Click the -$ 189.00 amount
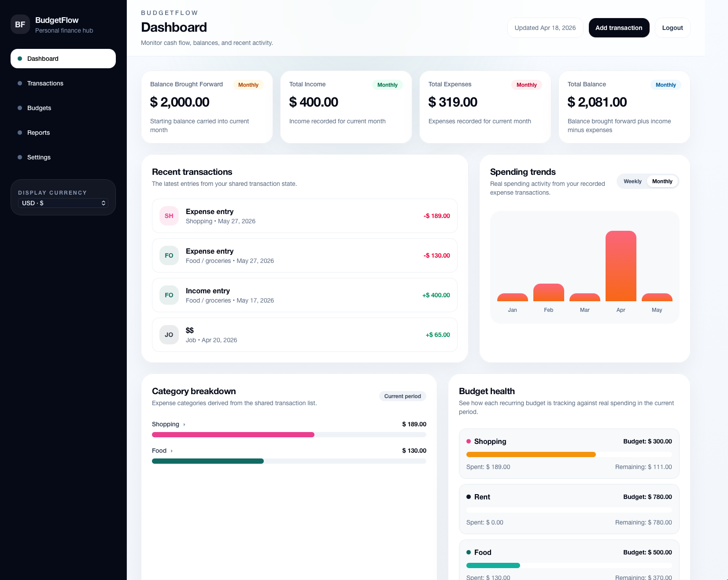The width and height of the screenshot is (728, 580). (437, 216)
